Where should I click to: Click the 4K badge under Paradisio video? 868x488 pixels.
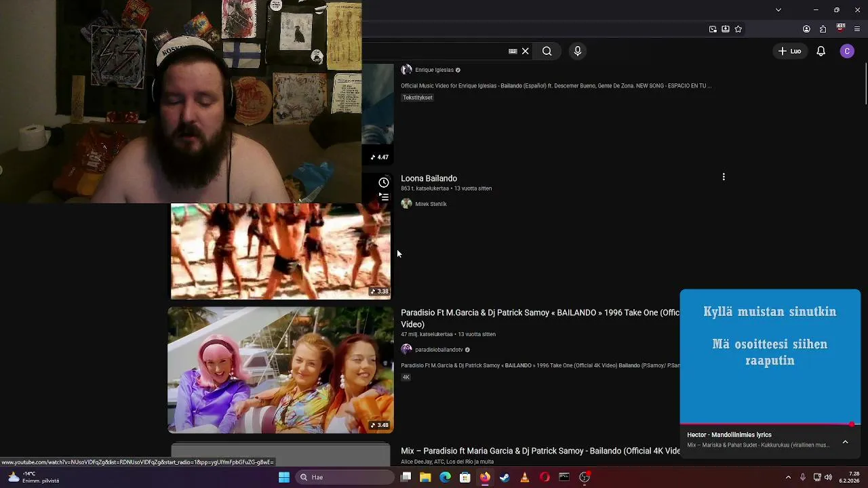pos(406,378)
